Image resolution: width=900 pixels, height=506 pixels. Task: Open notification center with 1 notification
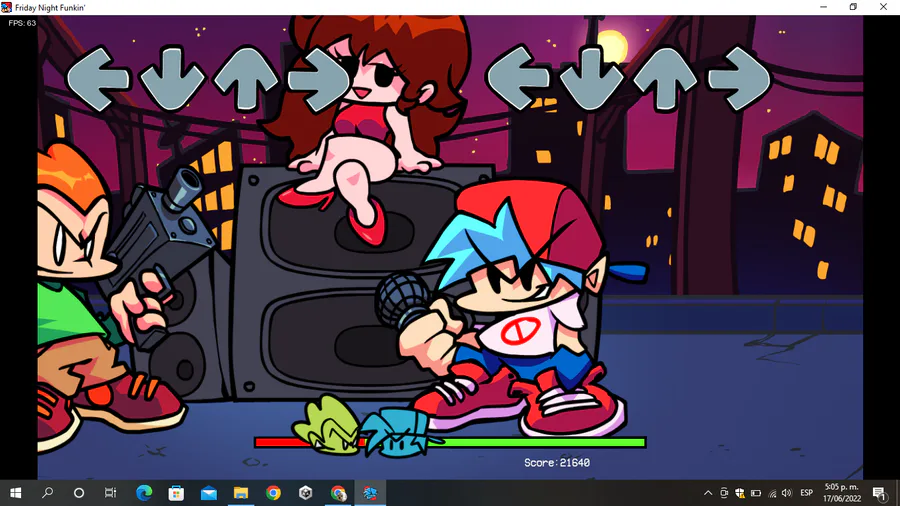[x=879, y=493]
